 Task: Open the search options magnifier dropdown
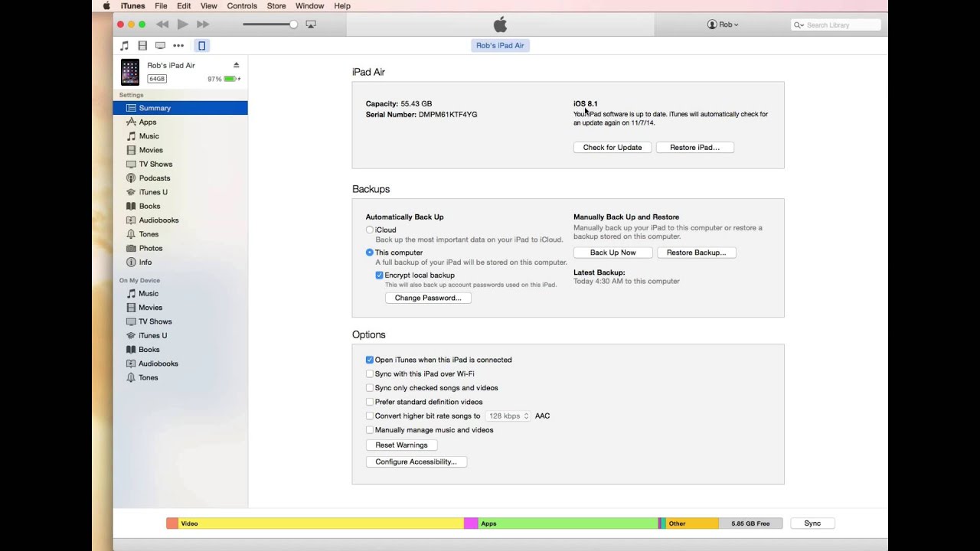point(799,25)
